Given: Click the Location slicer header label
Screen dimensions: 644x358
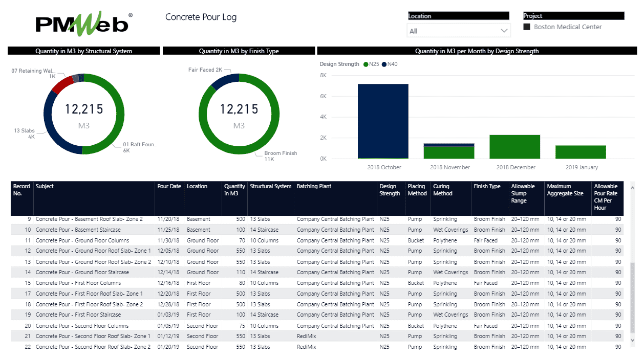Looking at the screenshot, I should pos(420,16).
